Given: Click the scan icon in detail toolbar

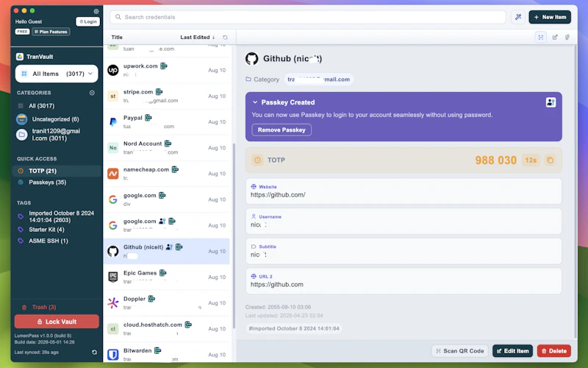Looking at the screenshot, I should click(x=541, y=38).
